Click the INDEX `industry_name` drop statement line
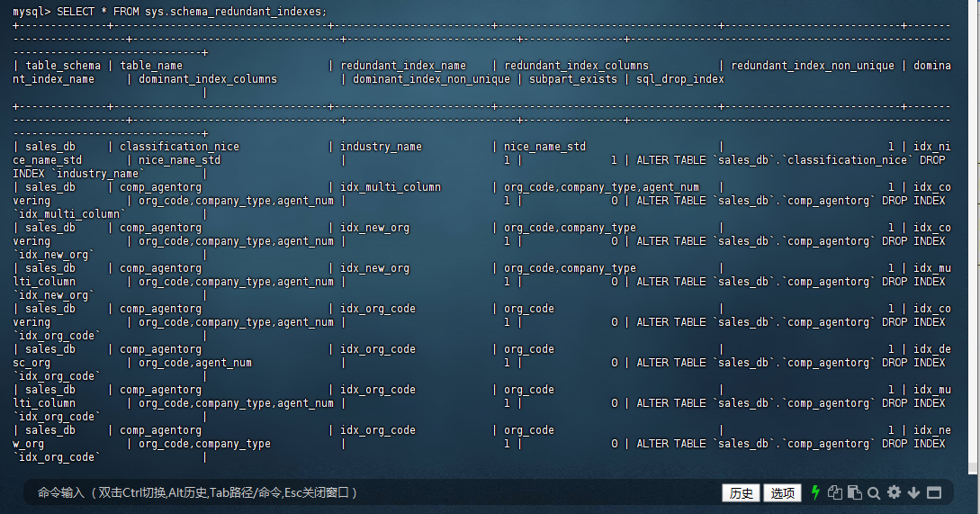This screenshot has width=980, height=514. click(79, 174)
